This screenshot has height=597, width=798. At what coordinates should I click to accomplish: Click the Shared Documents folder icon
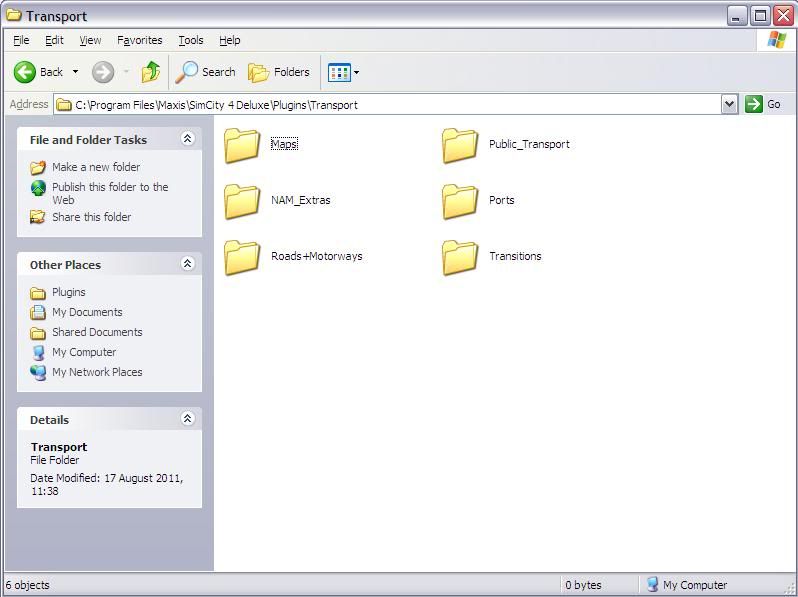(38, 333)
